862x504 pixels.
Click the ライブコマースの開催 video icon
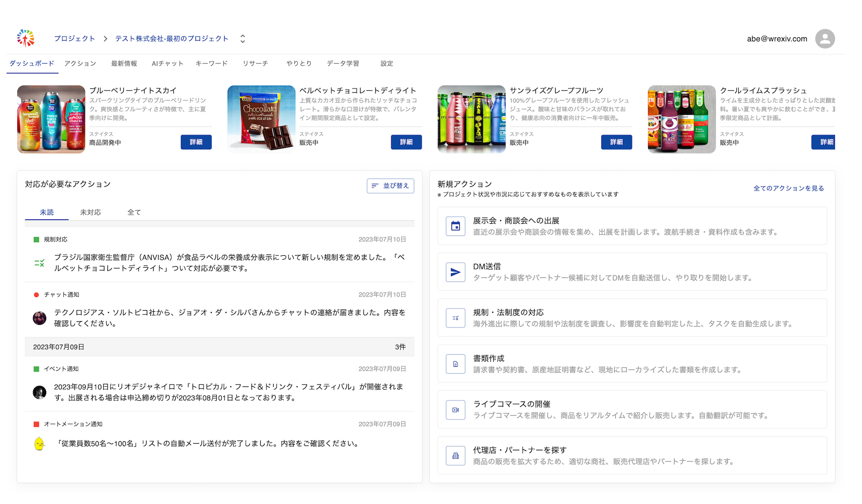pos(455,410)
